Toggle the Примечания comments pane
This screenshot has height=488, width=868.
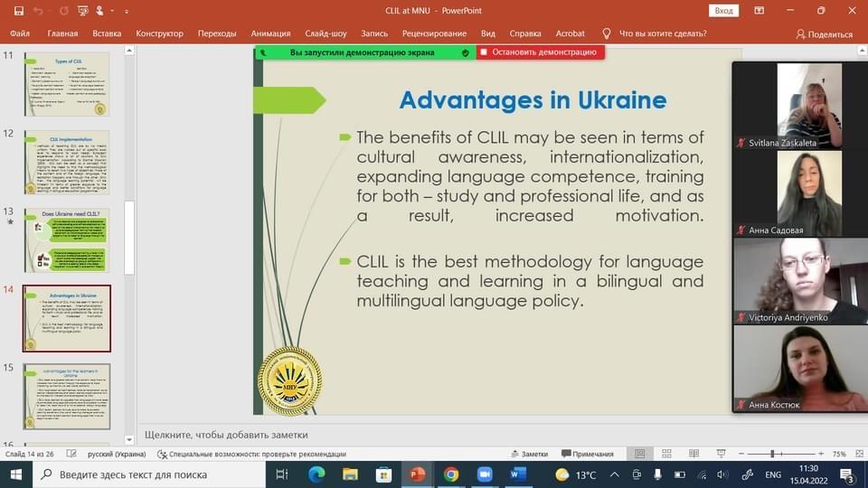click(x=587, y=454)
